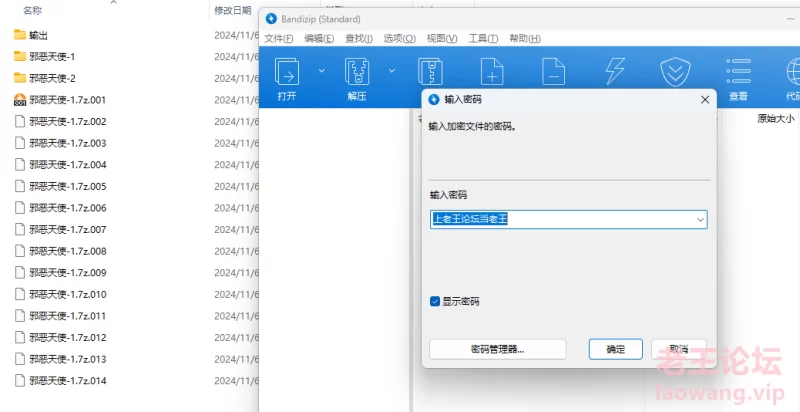Viewport: 800px width, 412px height.
Task: Open the 视图(V) menu
Action: [442, 39]
